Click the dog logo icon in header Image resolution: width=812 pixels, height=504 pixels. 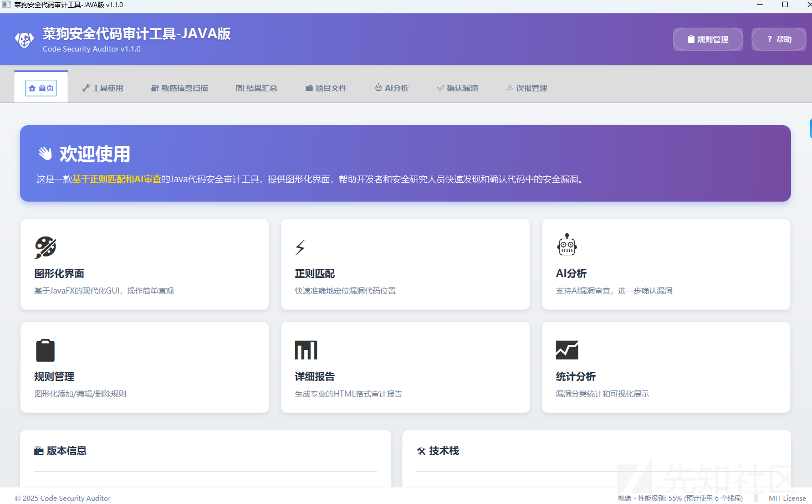pos(24,40)
